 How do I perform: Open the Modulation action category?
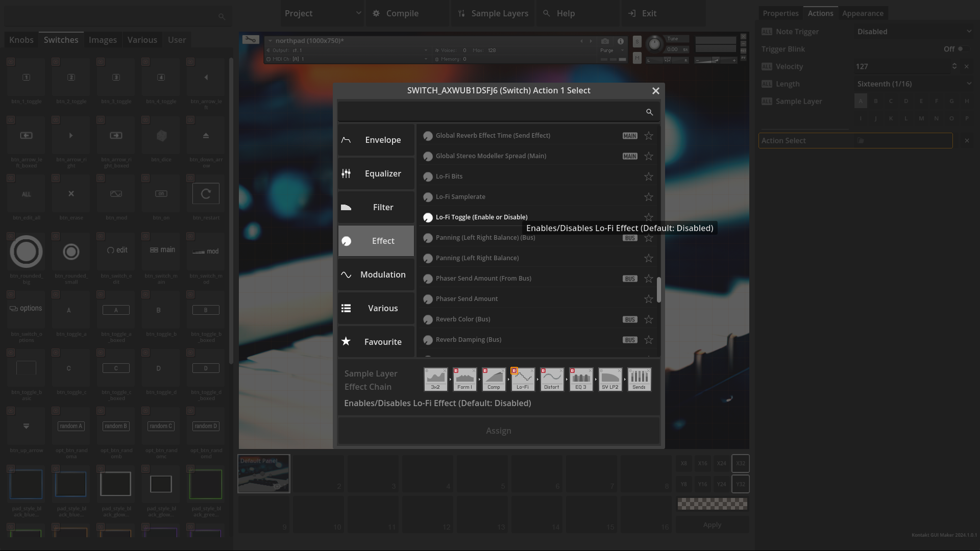(x=376, y=274)
